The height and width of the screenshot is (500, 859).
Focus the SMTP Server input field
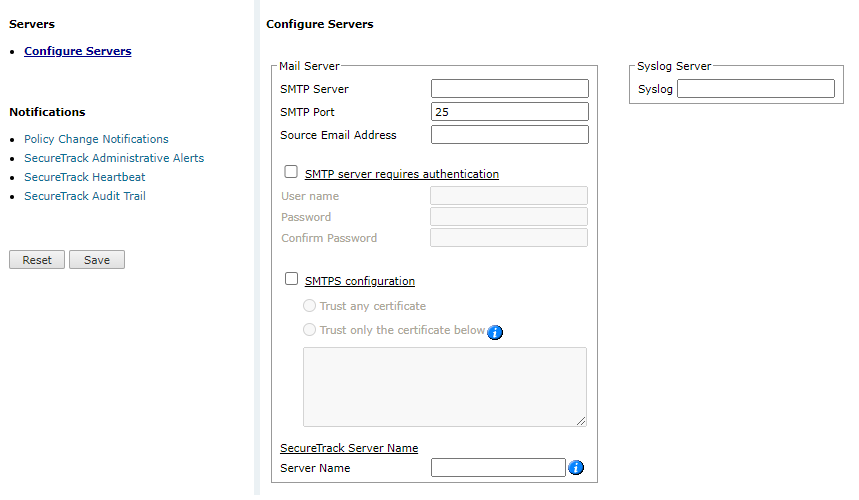[x=509, y=89]
